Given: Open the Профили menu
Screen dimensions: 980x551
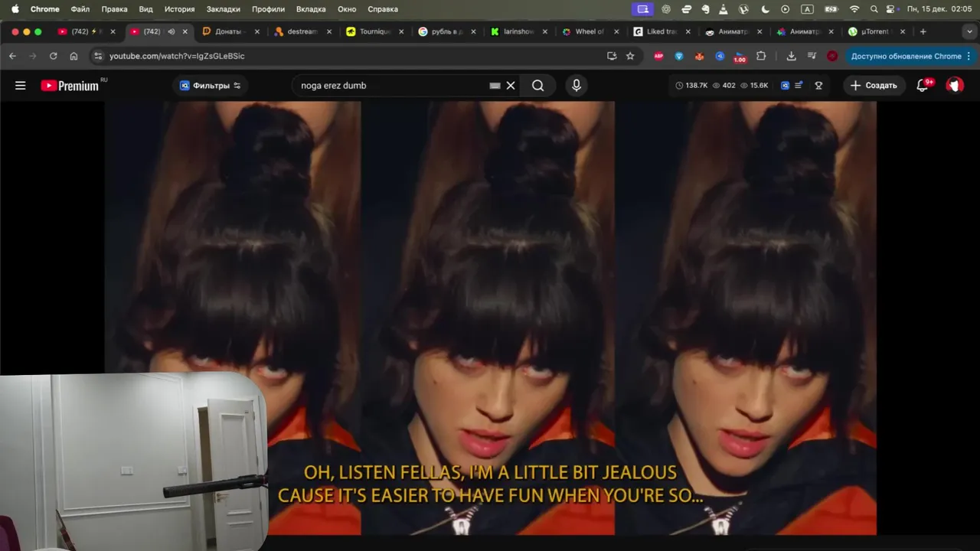Looking at the screenshot, I should pos(268,9).
